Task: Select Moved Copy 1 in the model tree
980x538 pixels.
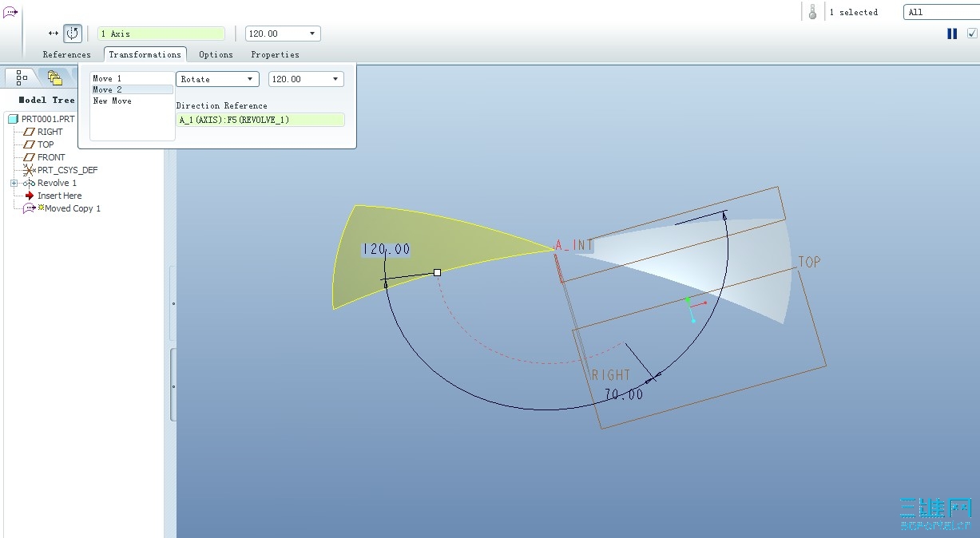Action: [72, 208]
